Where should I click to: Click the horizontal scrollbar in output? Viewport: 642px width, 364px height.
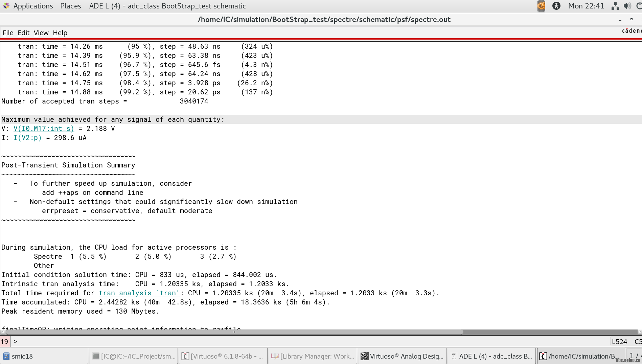click(x=233, y=332)
